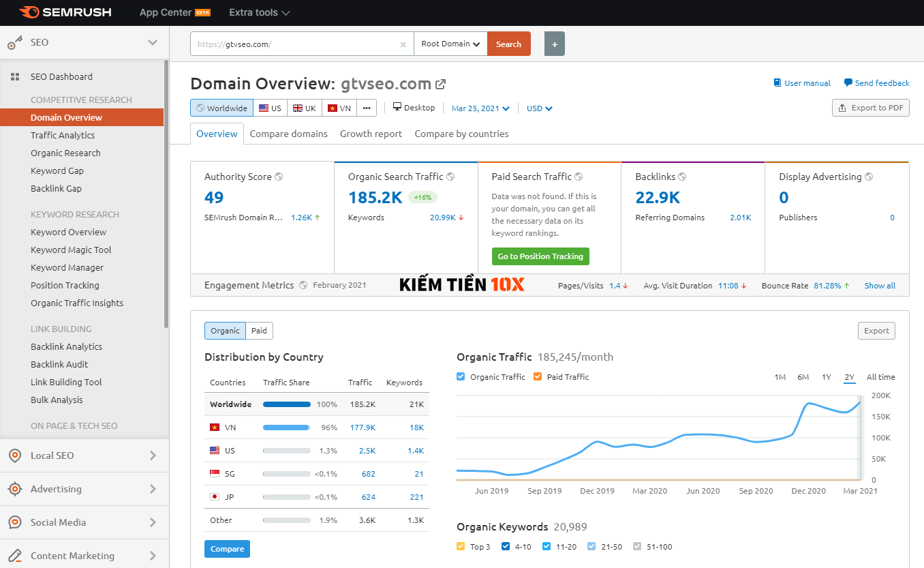Click the Desktop monitor icon
Screen dimensions: 924x568
tap(397, 107)
